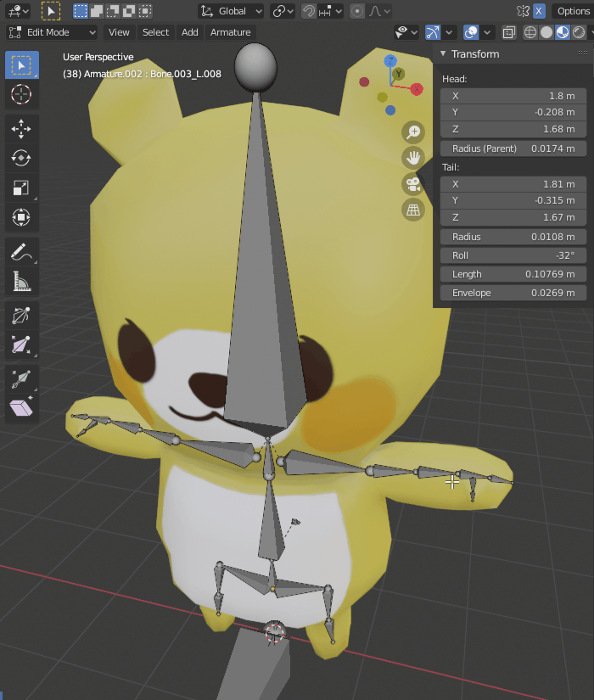Viewport: 594px width, 700px height.
Task: Open snapping options dropdown
Action: click(330, 11)
